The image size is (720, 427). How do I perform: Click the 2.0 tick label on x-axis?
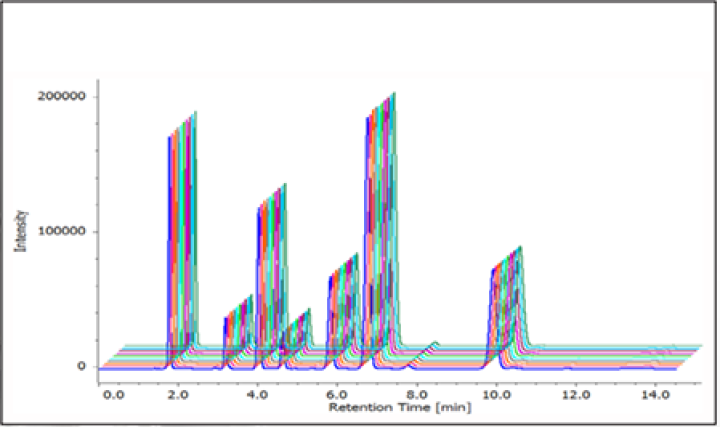178,393
